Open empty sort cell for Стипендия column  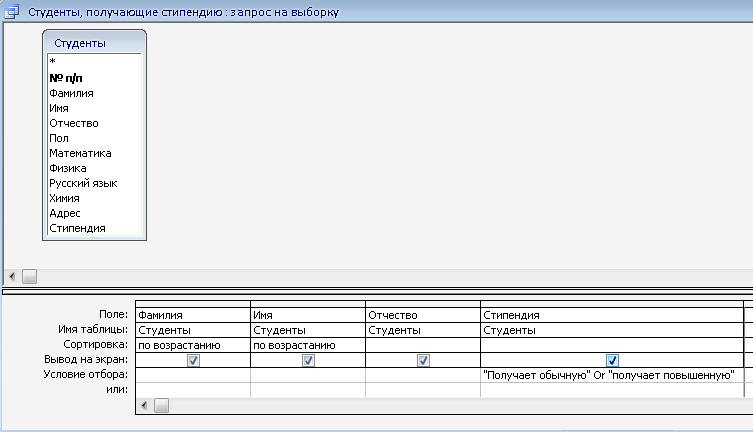coord(612,345)
